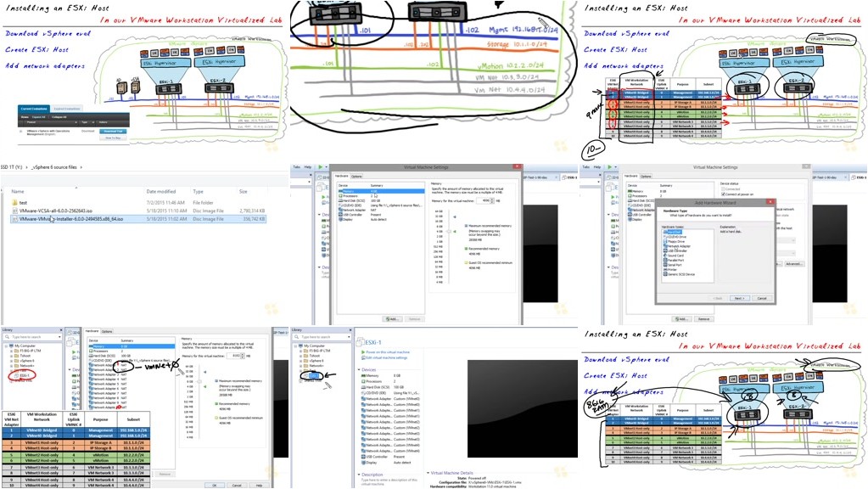Sort file list by Size column

pos(243,192)
